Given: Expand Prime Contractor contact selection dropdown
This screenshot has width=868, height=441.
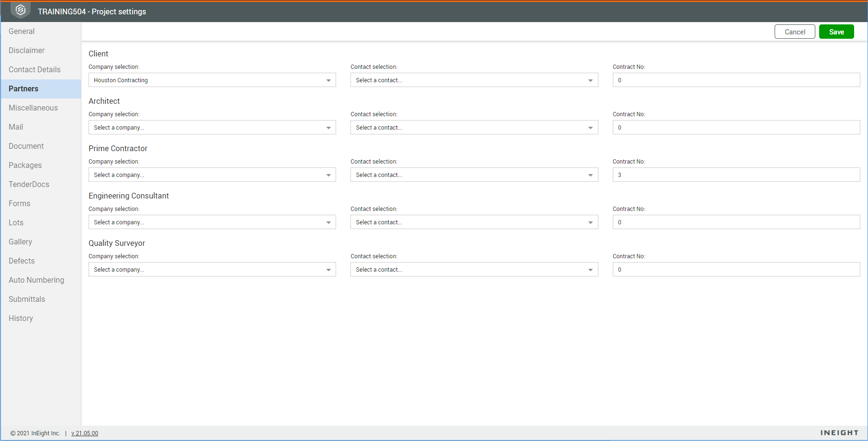Looking at the screenshot, I should tap(474, 175).
